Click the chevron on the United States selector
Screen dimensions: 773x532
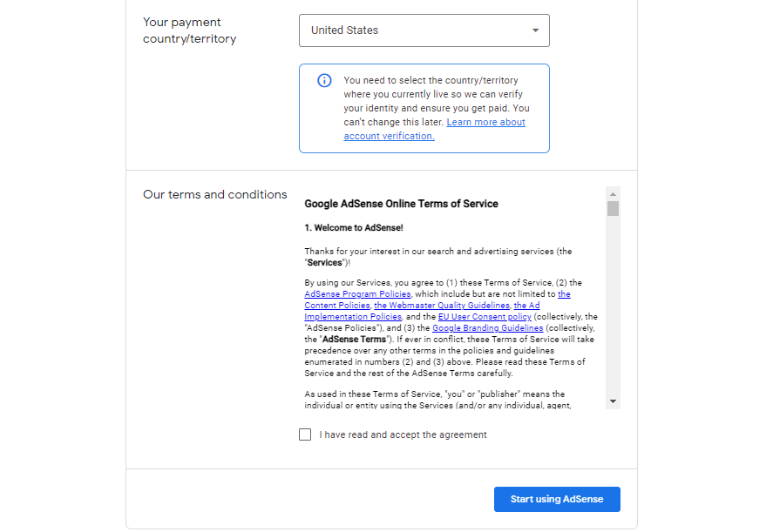[535, 30]
